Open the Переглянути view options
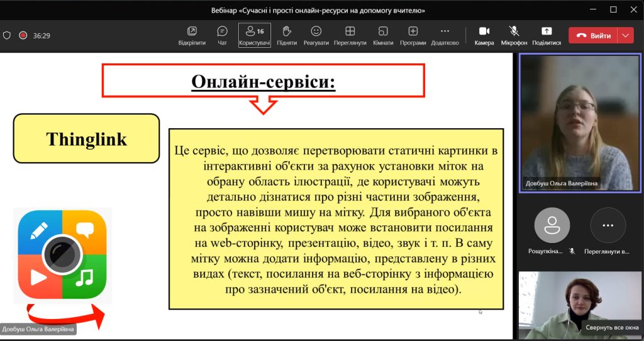This screenshot has height=341, width=644. [350, 36]
